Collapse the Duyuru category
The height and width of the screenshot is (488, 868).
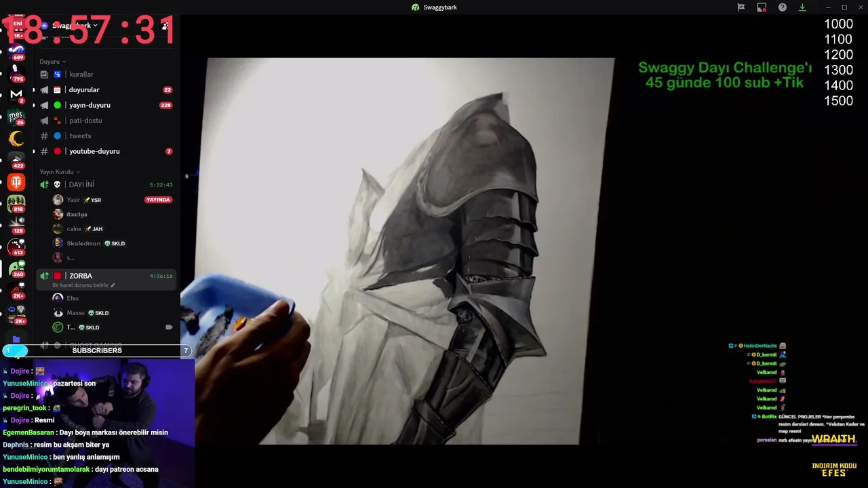click(x=53, y=62)
